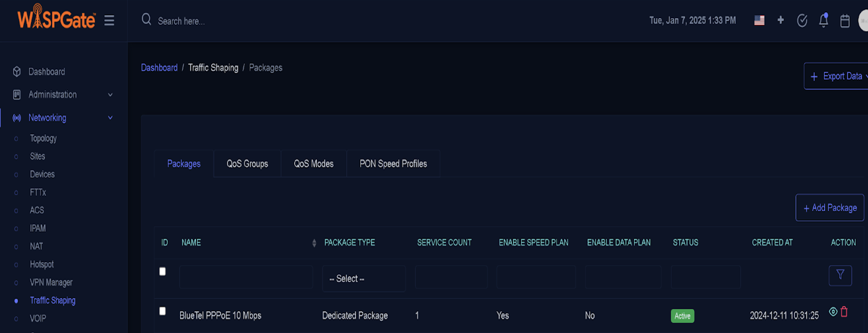
Task: View BlueTel PPPoE 10 Mbps package details
Action: (833, 312)
